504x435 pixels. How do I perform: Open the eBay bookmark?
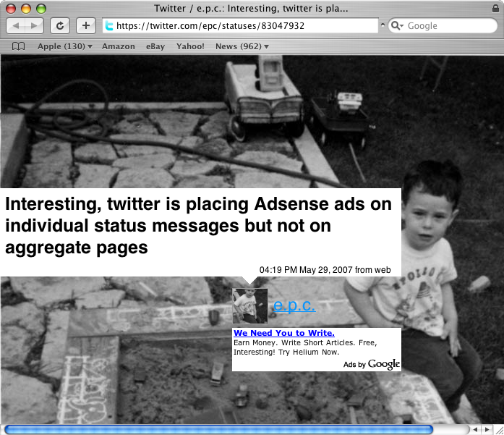pos(155,46)
